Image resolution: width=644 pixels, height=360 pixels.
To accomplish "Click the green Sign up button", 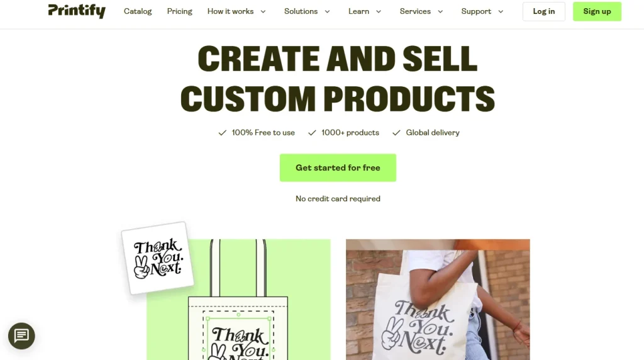I will pos(597,11).
